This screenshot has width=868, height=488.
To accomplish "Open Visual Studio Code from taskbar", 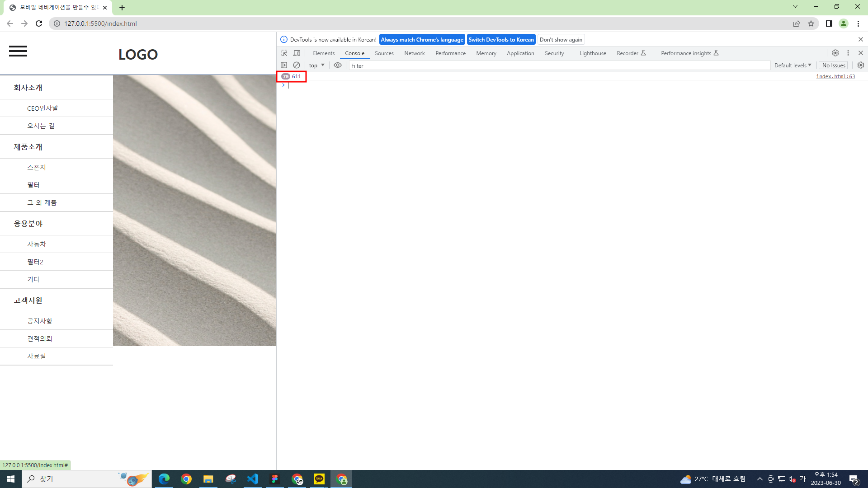I will 253,479.
